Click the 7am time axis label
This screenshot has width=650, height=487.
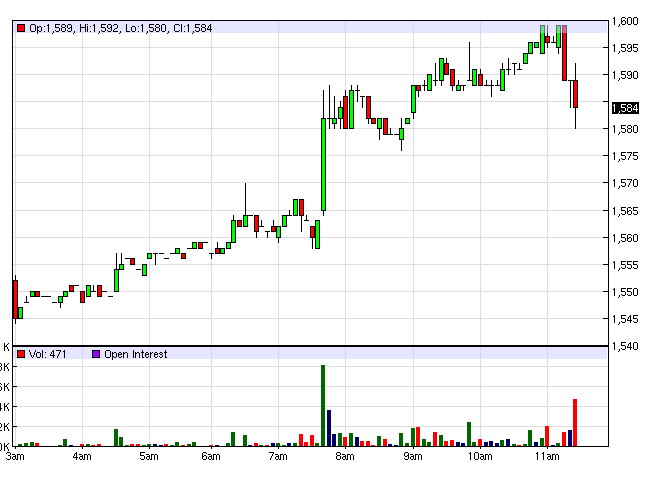(278, 457)
